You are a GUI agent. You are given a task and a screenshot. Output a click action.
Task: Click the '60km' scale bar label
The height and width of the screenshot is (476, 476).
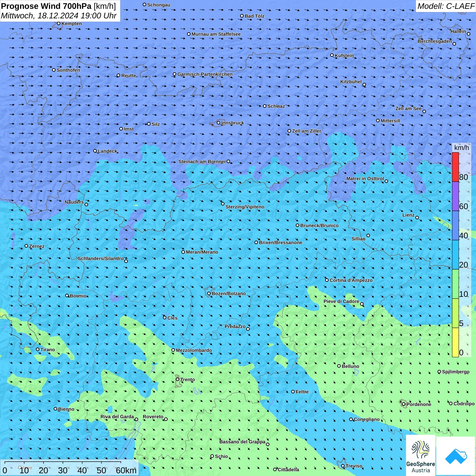coord(126,470)
